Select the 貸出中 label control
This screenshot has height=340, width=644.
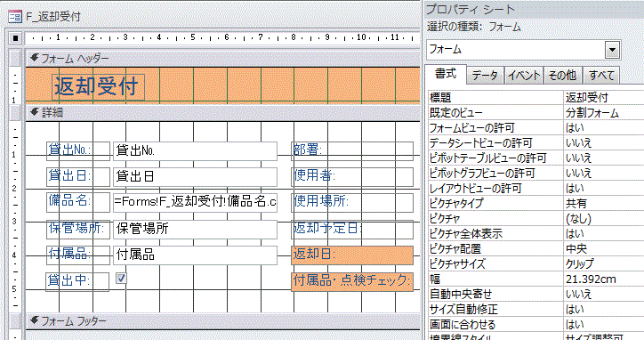point(77,281)
